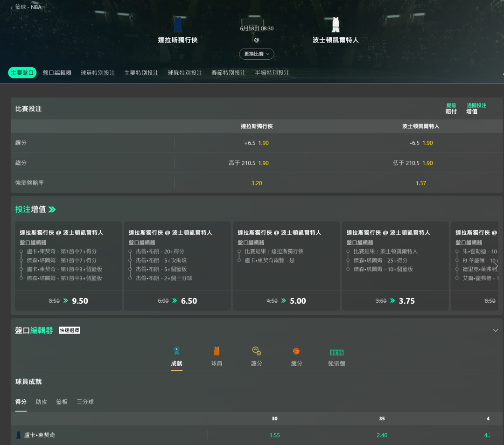
Task: Bet 波士頓凱爾特人 -6.5 handicap at 1.90
Action: [421, 143]
